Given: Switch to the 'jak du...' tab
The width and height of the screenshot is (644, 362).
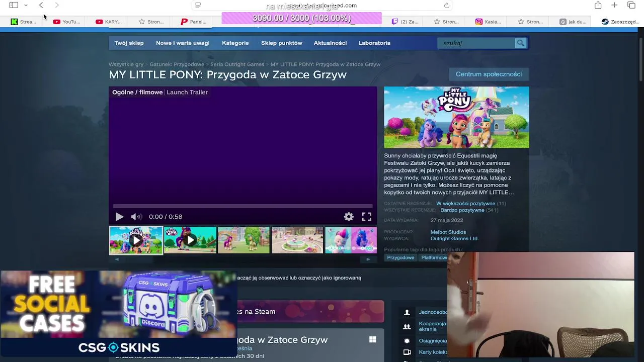Looking at the screenshot, I should coord(573,22).
